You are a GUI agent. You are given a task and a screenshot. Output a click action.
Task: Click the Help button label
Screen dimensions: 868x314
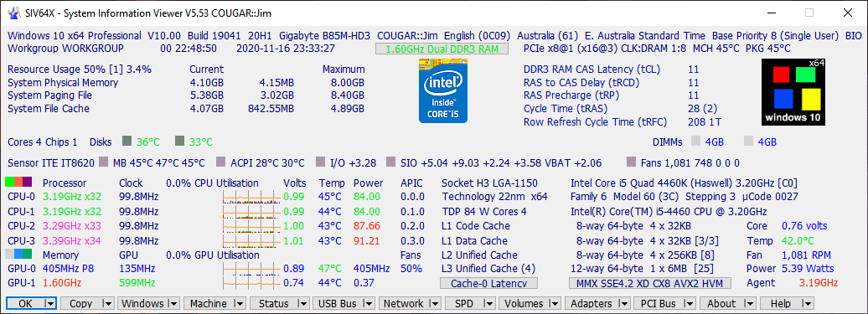(781, 303)
